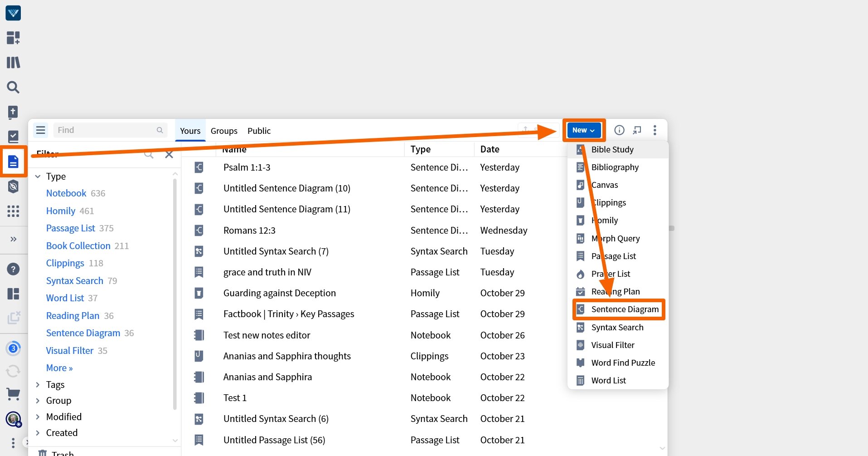Switch to the Groups tab
The height and width of the screenshot is (456, 868).
click(x=224, y=131)
